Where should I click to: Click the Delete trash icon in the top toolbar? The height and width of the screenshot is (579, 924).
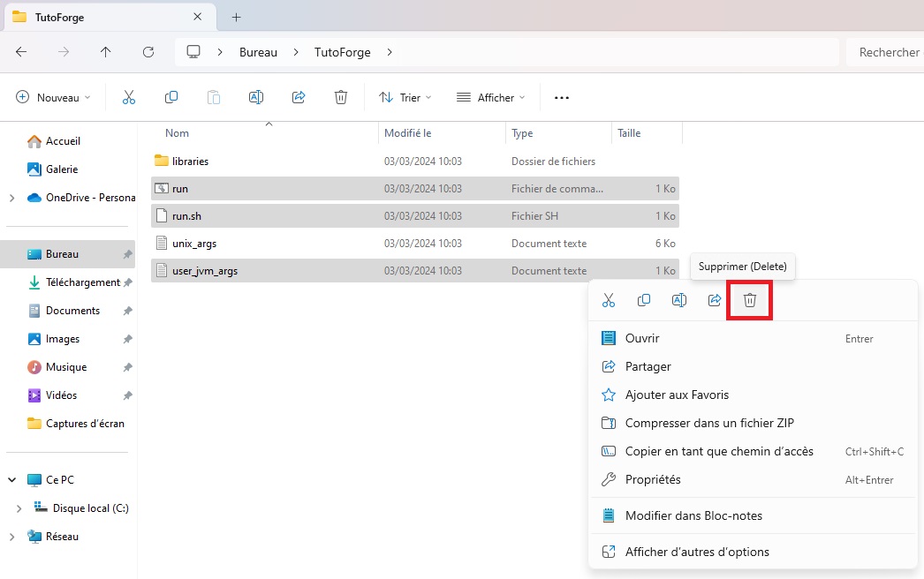(x=341, y=97)
